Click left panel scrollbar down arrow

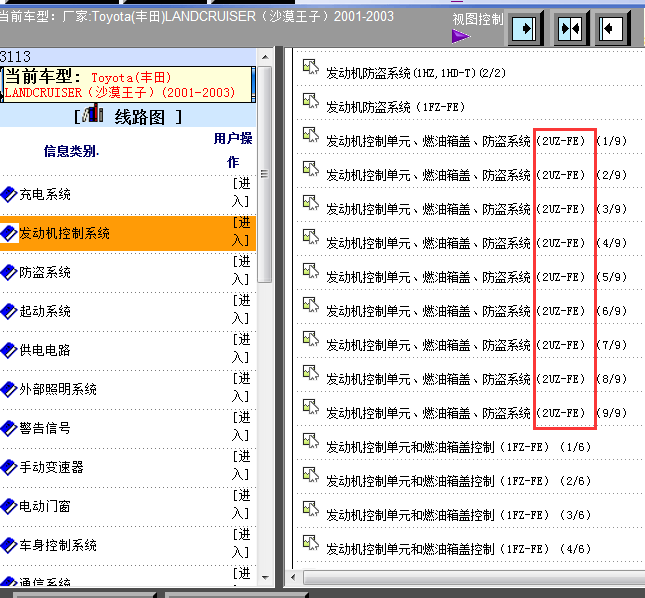(265, 577)
